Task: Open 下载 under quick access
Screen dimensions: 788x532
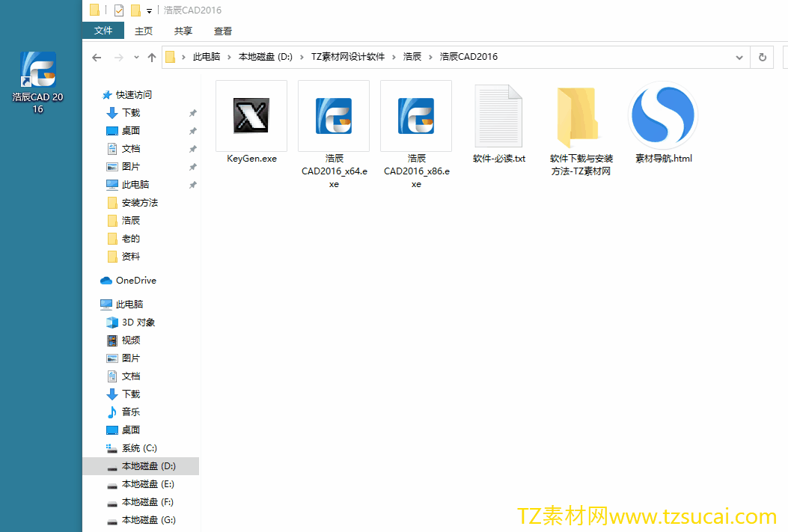Action: 131,113
